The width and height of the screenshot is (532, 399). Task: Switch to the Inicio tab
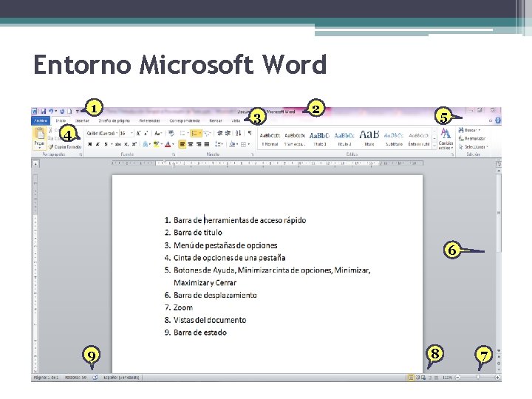pos(61,120)
